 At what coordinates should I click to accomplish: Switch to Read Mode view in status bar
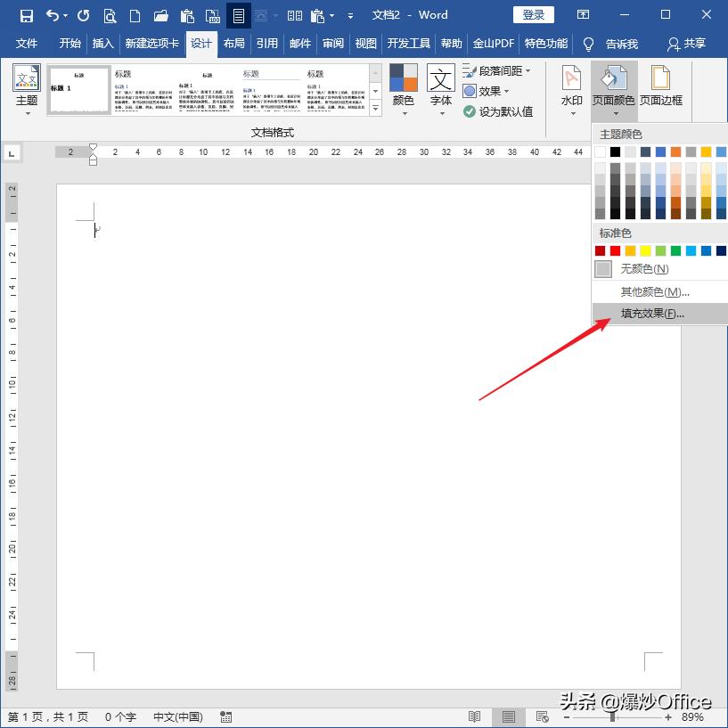475,716
